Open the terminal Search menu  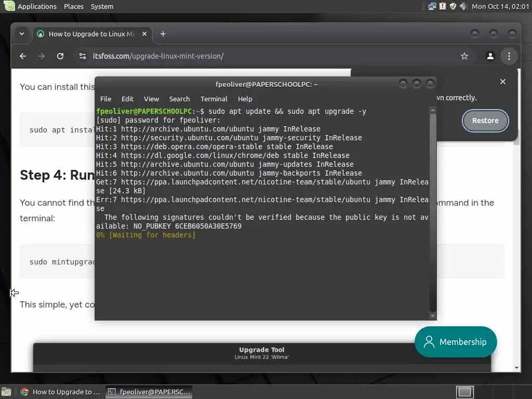pyautogui.click(x=179, y=99)
